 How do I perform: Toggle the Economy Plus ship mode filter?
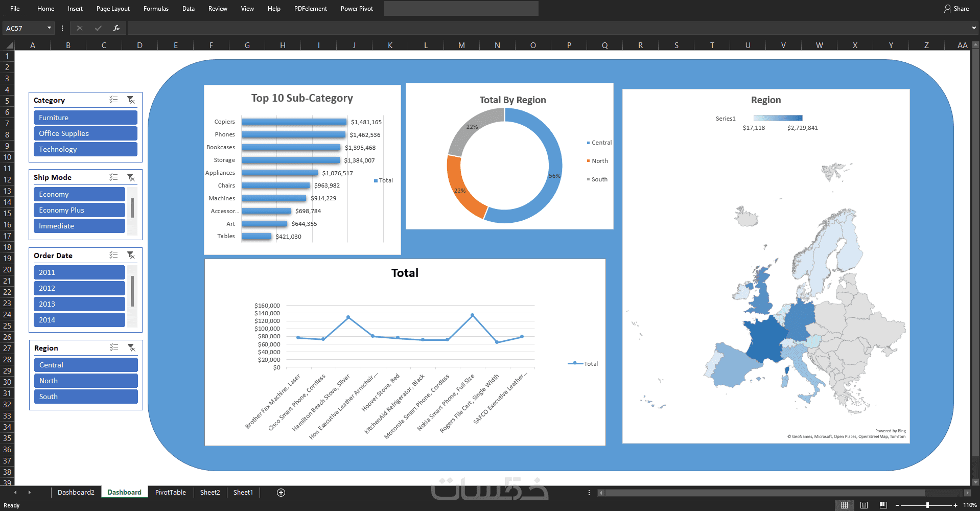(79, 210)
